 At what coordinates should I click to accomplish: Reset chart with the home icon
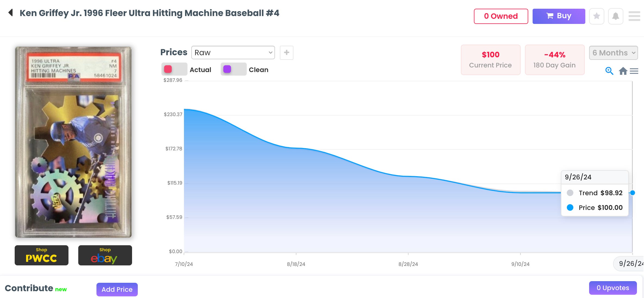tap(623, 71)
